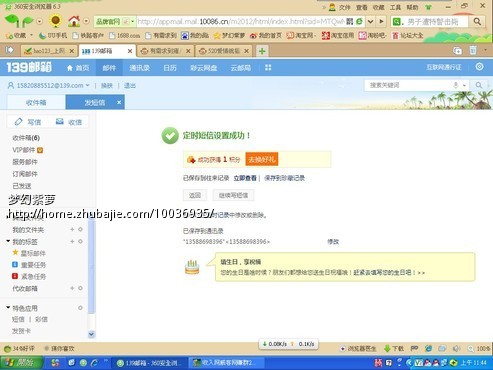Click the 继续写短信 button

233,195
